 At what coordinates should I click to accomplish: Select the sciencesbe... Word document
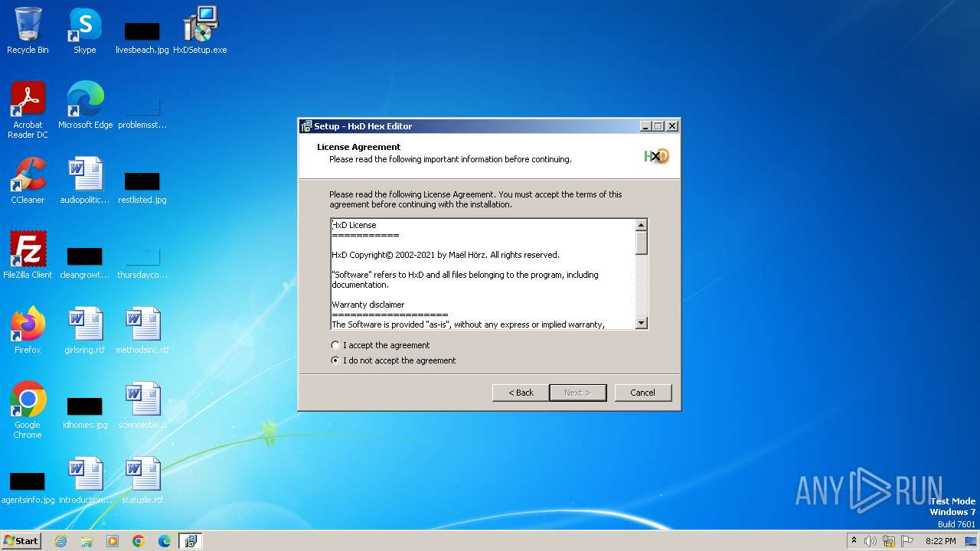(142, 406)
